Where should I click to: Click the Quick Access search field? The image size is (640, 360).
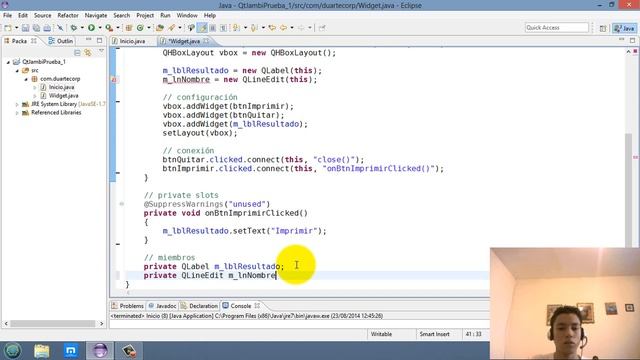557,27
